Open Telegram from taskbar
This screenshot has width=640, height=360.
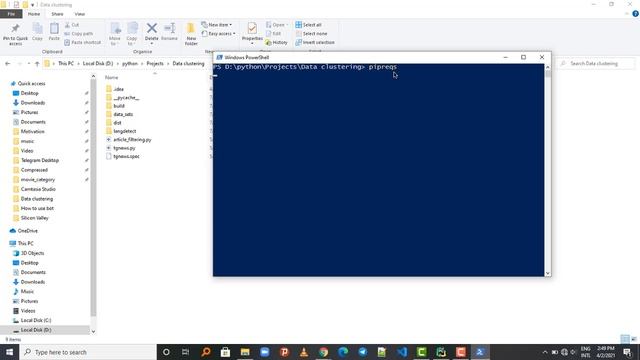point(363,352)
